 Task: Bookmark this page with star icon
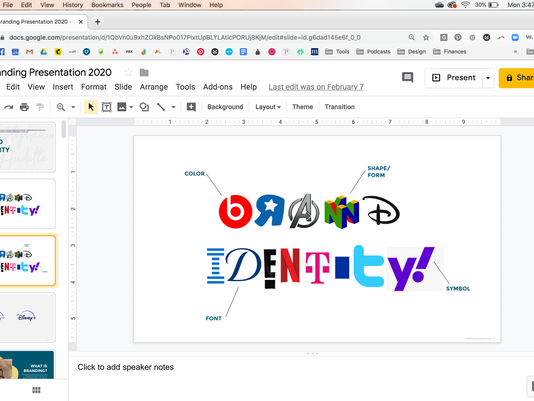click(426, 37)
